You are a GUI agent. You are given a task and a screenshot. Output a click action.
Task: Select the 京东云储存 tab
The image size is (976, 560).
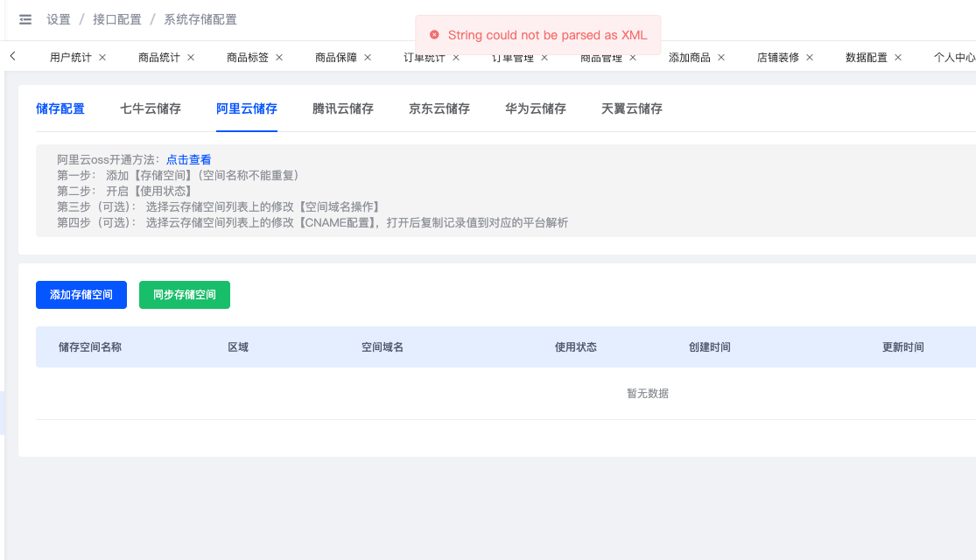click(x=439, y=108)
